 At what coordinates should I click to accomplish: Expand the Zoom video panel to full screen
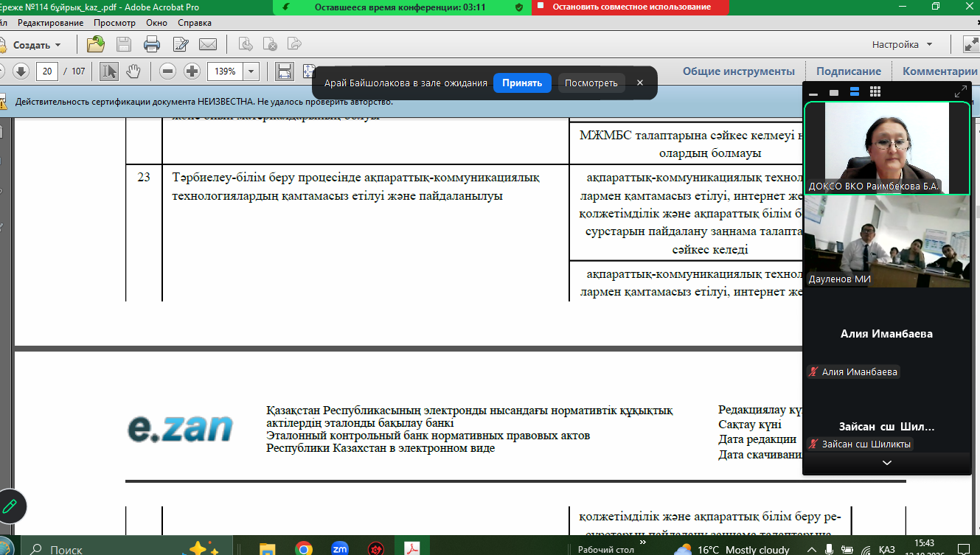click(960, 92)
